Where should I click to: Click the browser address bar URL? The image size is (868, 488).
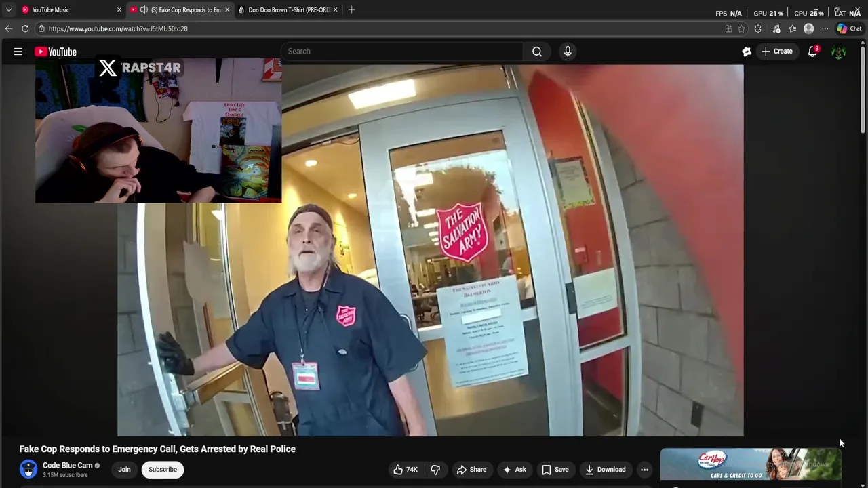coord(118,28)
